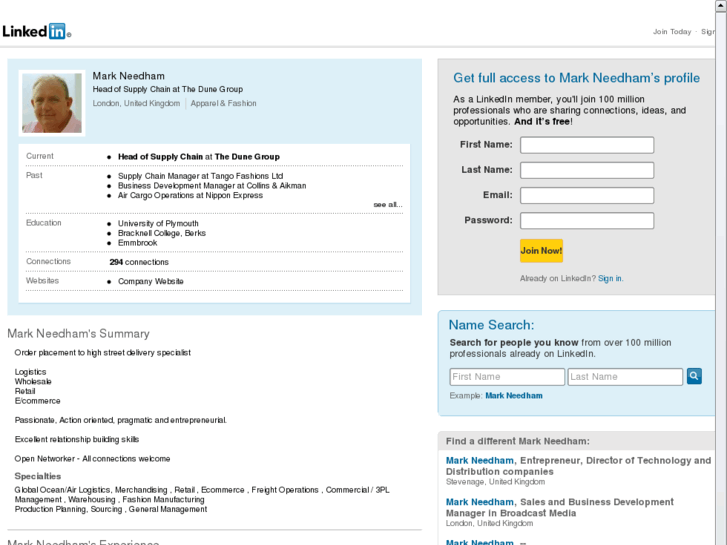Click the LinkedIn logo
The height and width of the screenshot is (545, 727).
point(36,32)
